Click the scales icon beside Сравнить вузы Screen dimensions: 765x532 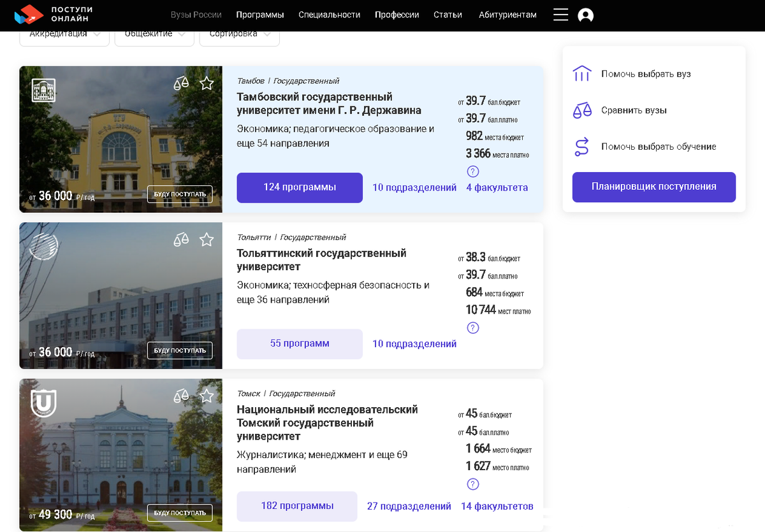[582, 110]
